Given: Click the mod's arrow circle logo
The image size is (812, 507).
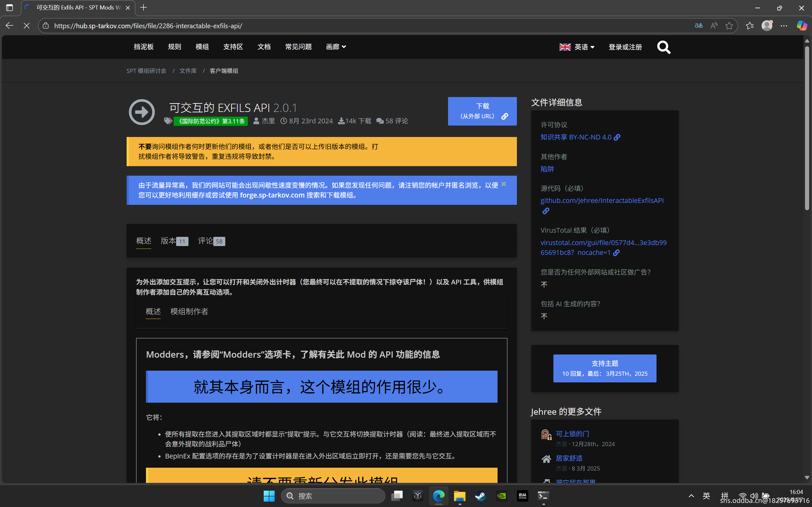Looking at the screenshot, I should 142,112.
